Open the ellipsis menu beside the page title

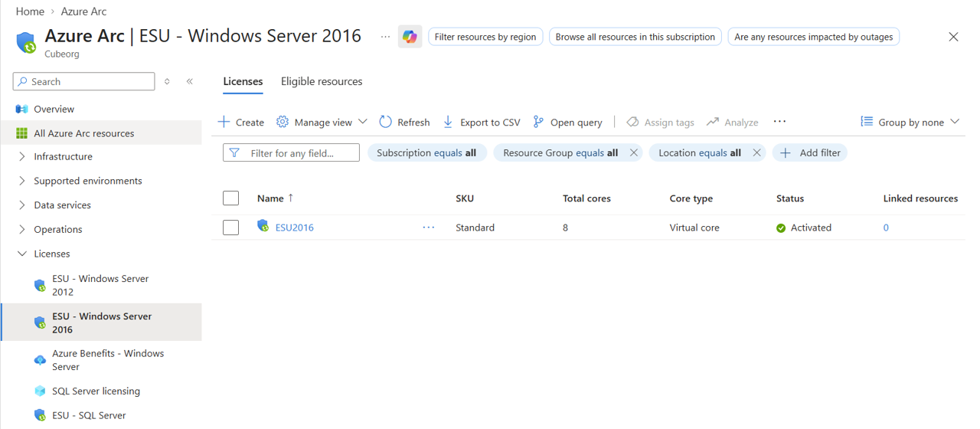385,37
